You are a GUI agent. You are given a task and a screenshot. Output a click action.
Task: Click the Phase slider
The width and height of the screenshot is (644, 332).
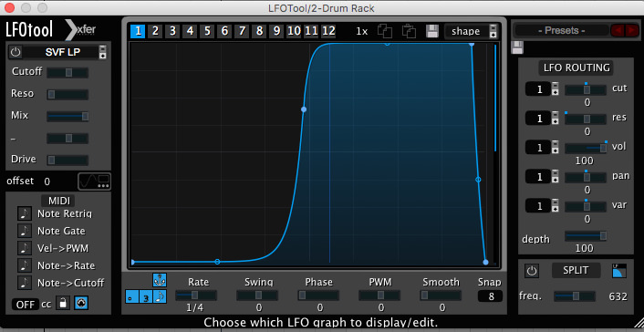[318, 295]
